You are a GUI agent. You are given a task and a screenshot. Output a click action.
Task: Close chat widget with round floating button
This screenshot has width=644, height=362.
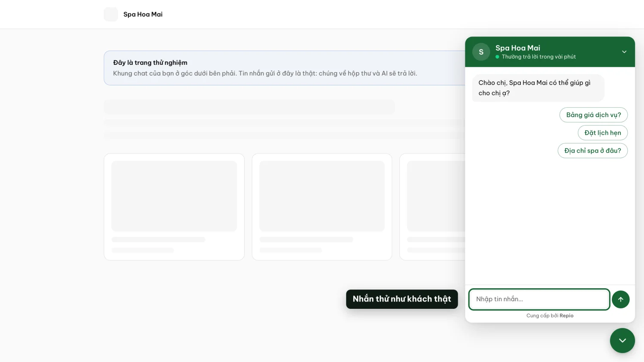622,341
